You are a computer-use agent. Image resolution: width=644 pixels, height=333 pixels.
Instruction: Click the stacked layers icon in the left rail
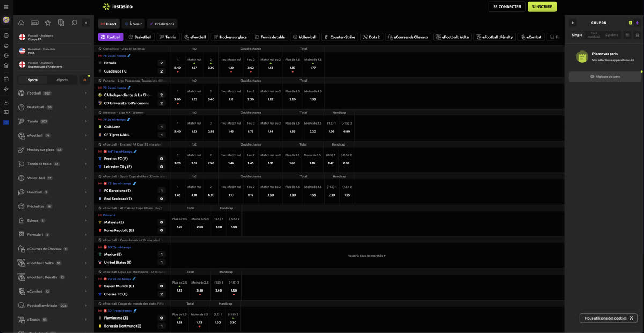pyautogui.click(x=6, y=66)
